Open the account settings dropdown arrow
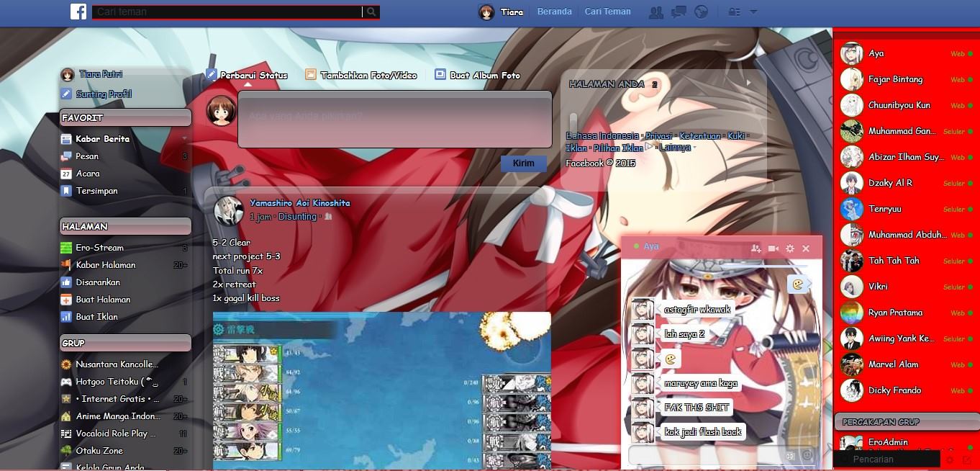The width and height of the screenshot is (980, 471). point(753,12)
